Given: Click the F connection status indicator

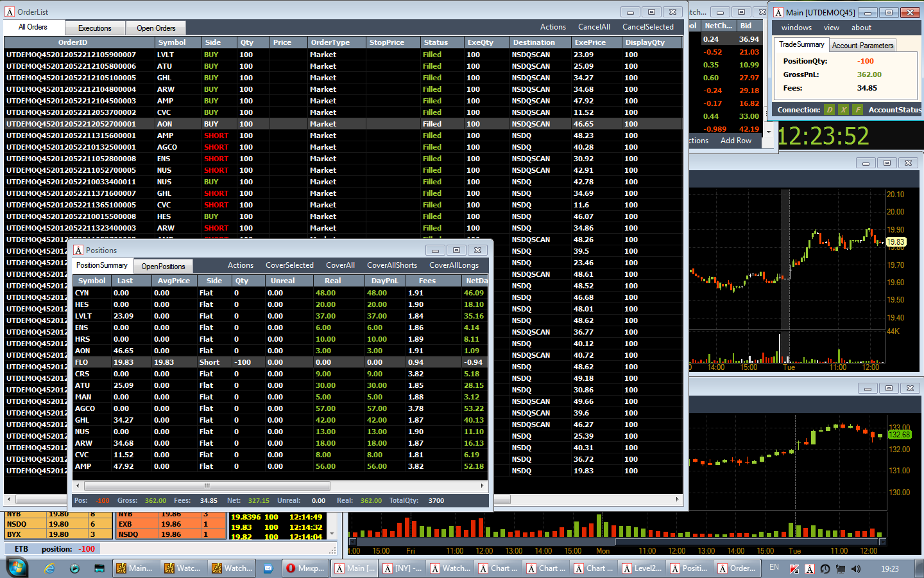Looking at the screenshot, I should point(858,110).
